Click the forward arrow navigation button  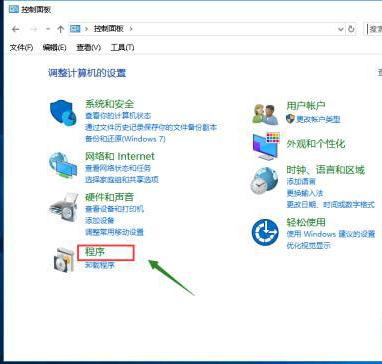[33, 29]
